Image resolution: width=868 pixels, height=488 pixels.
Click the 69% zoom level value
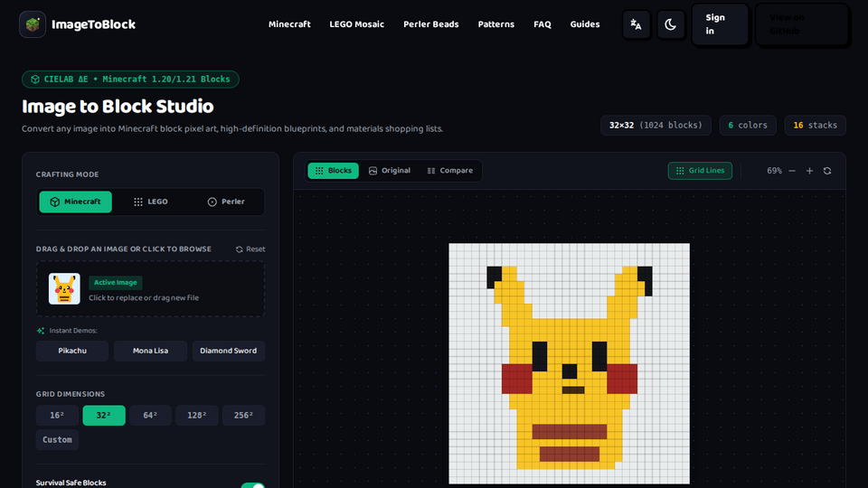[775, 171]
